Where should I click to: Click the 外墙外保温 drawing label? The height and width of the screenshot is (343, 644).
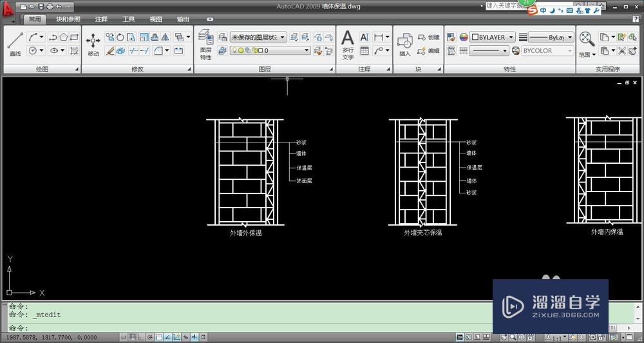pos(245,233)
